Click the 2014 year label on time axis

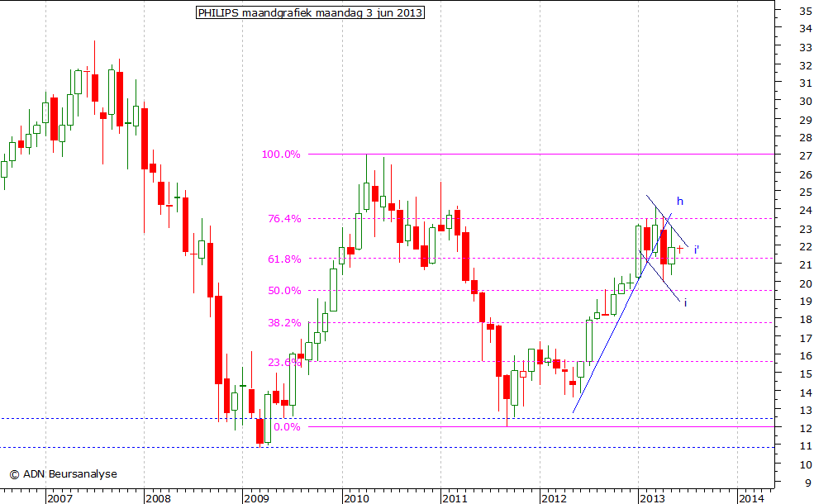coord(751,498)
